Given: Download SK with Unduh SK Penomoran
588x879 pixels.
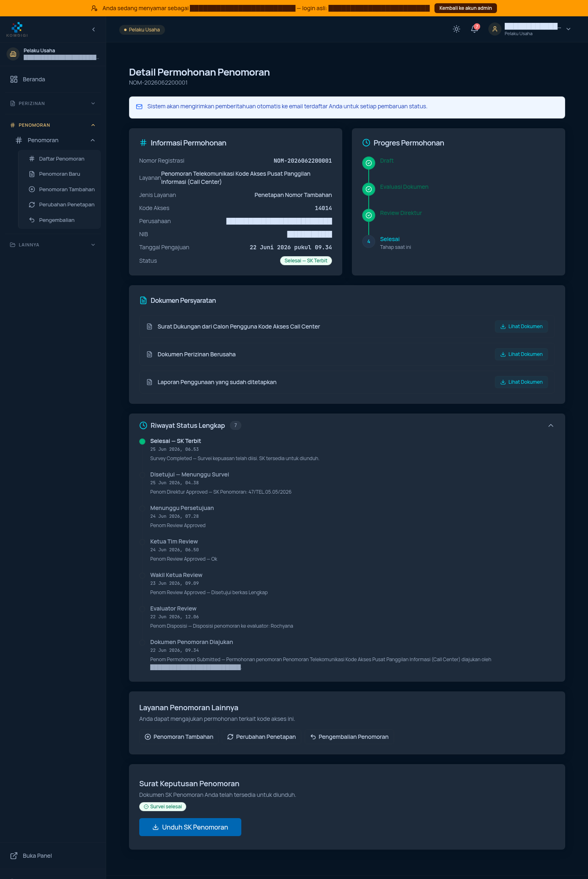Looking at the screenshot, I should coord(190,827).
